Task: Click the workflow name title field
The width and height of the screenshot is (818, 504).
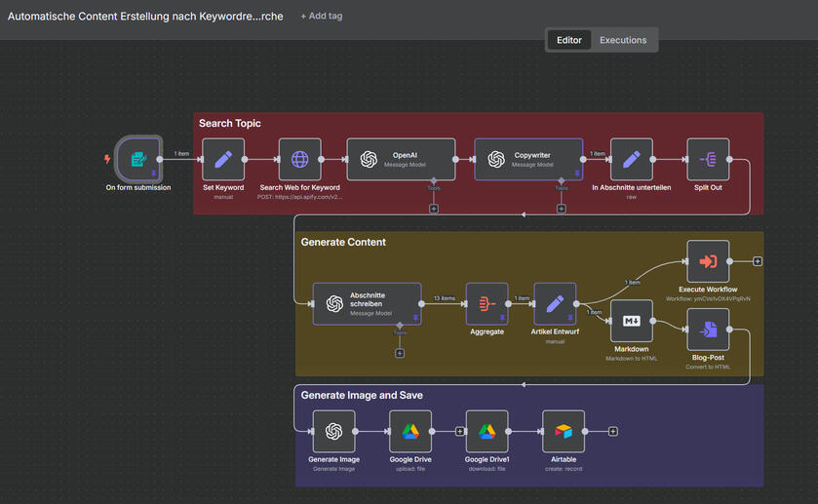Action: pos(145,16)
